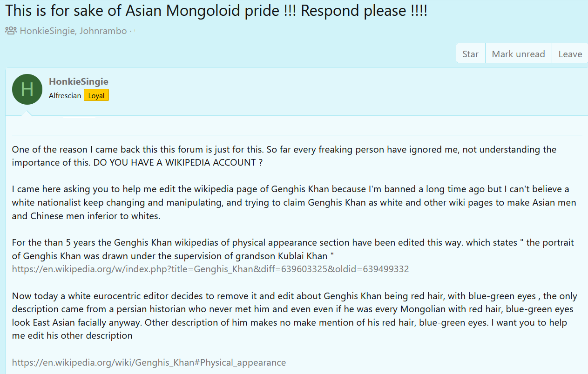Star this conversation

[x=470, y=54]
